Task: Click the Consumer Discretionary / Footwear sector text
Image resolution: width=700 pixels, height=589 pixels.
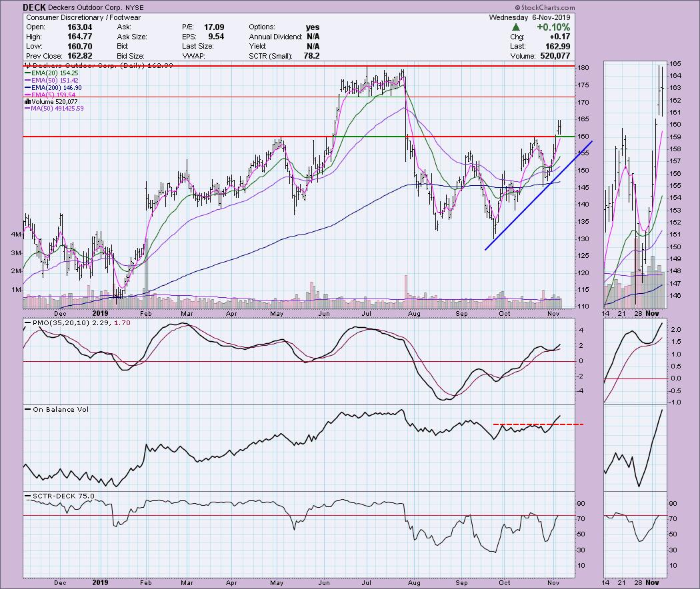Action: pyautogui.click(x=83, y=17)
